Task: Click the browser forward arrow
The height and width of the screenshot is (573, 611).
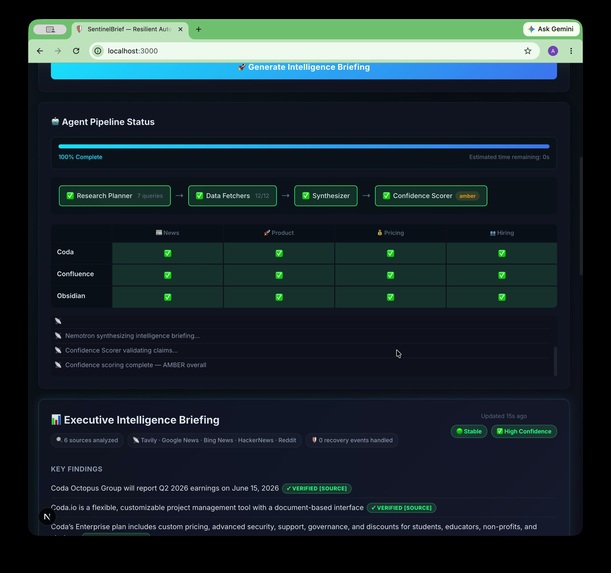Action: tap(58, 51)
